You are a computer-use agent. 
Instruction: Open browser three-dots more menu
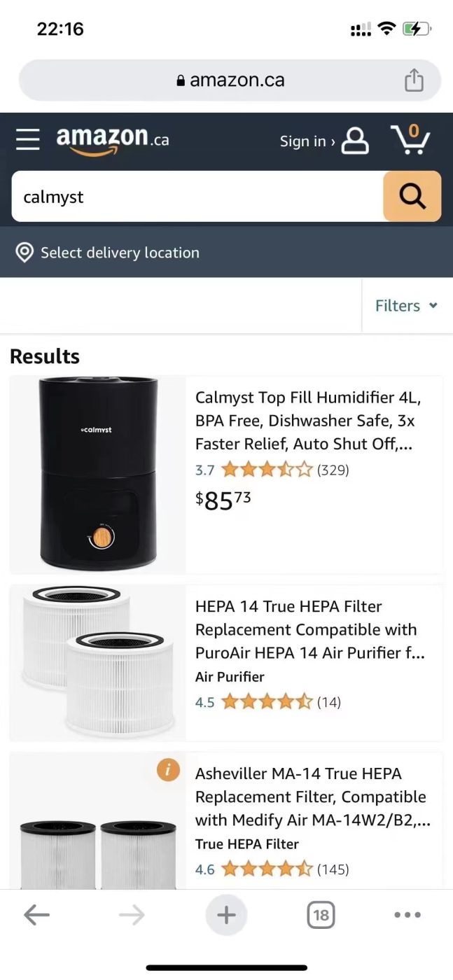[407, 914]
